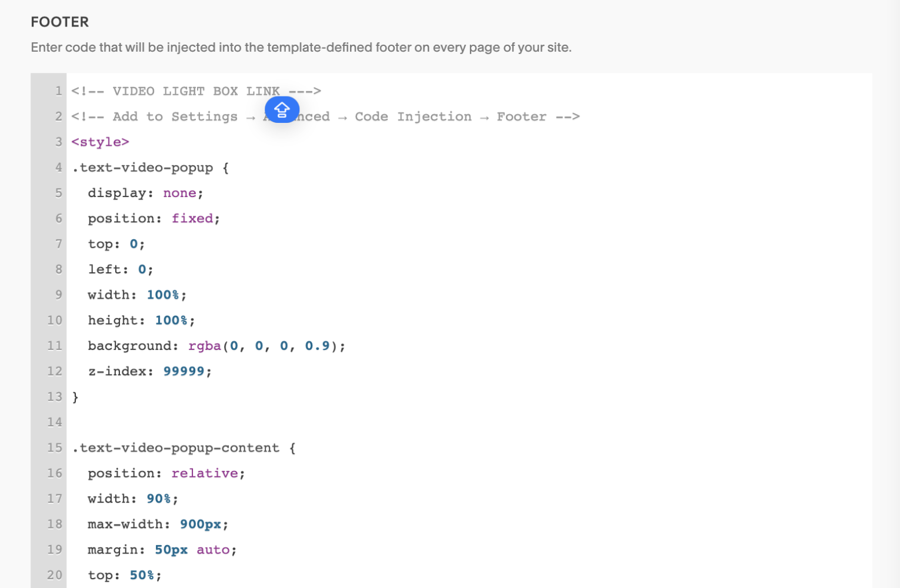Screen dimensions: 900x588
Task: Click the top: 0; line
Action: [x=116, y=244]
